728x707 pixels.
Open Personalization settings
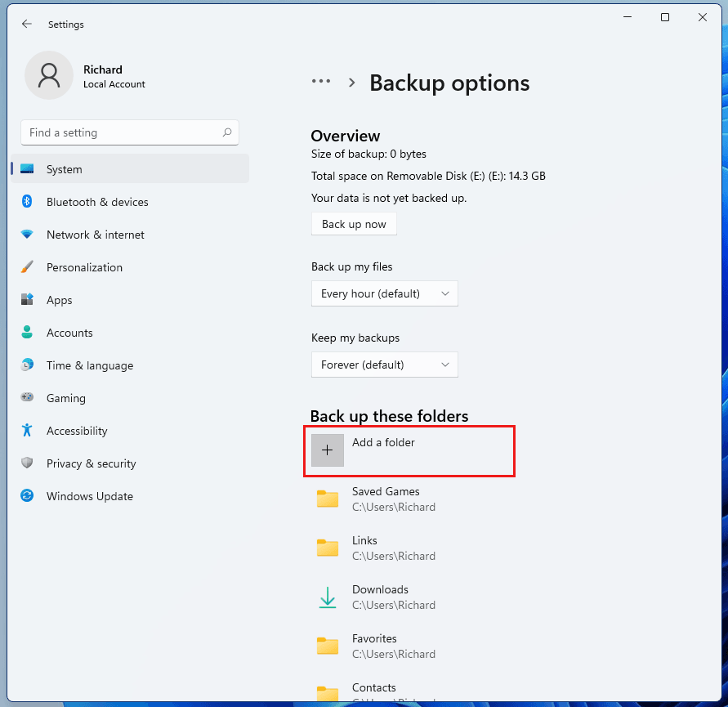[130, 267]
